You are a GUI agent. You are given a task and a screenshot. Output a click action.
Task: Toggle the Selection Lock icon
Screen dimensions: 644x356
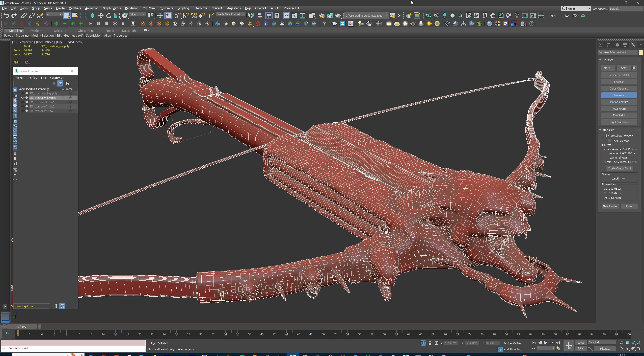(x=430, y=343)
